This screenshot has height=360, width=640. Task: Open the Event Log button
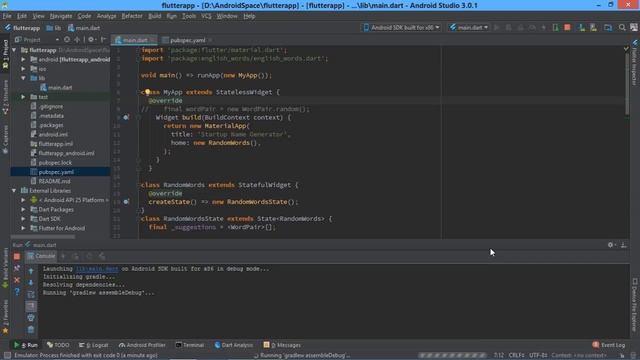[x=609, y=345]
